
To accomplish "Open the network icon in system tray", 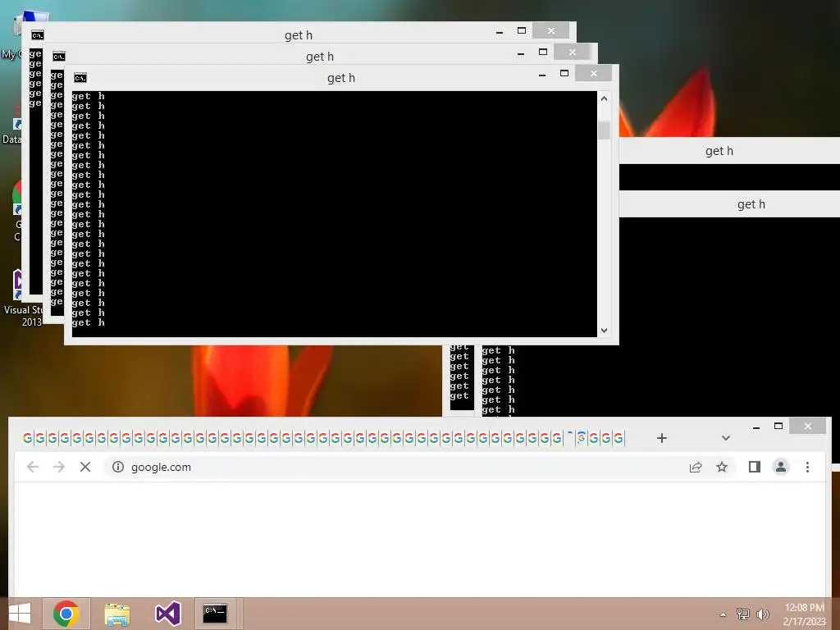I will click(743, 614).
